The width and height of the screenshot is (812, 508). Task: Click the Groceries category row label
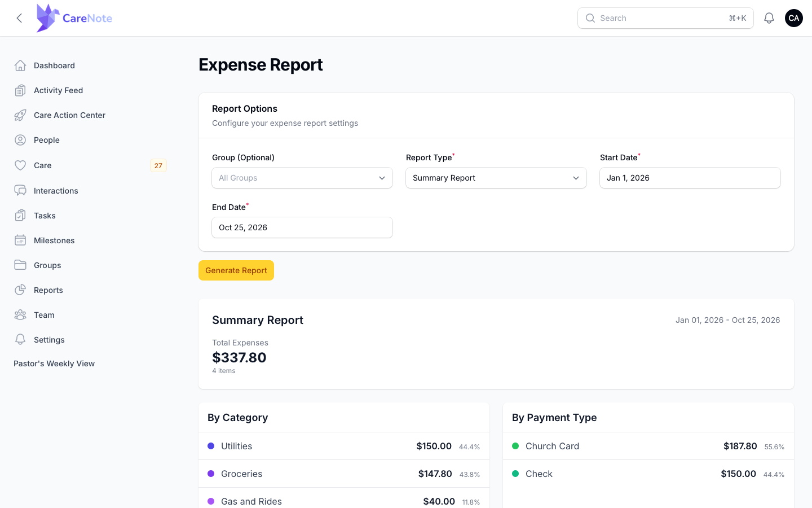pos(241,474)
